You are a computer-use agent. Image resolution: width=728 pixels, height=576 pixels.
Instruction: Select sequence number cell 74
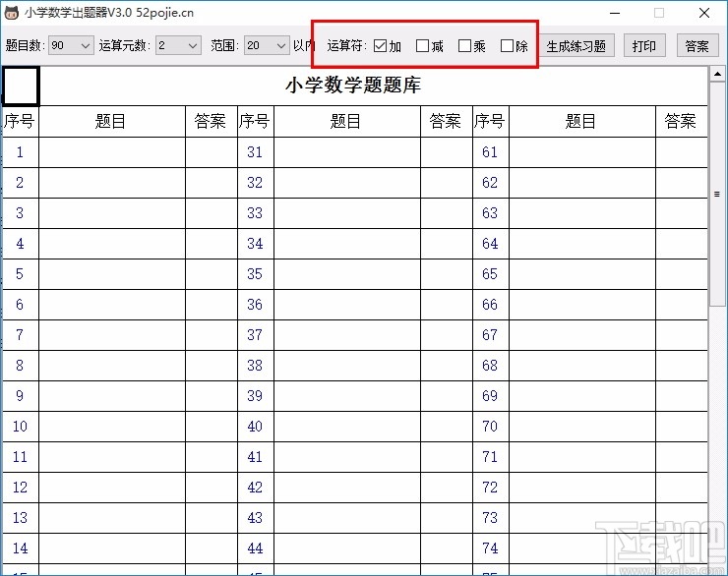coord(491,548)
